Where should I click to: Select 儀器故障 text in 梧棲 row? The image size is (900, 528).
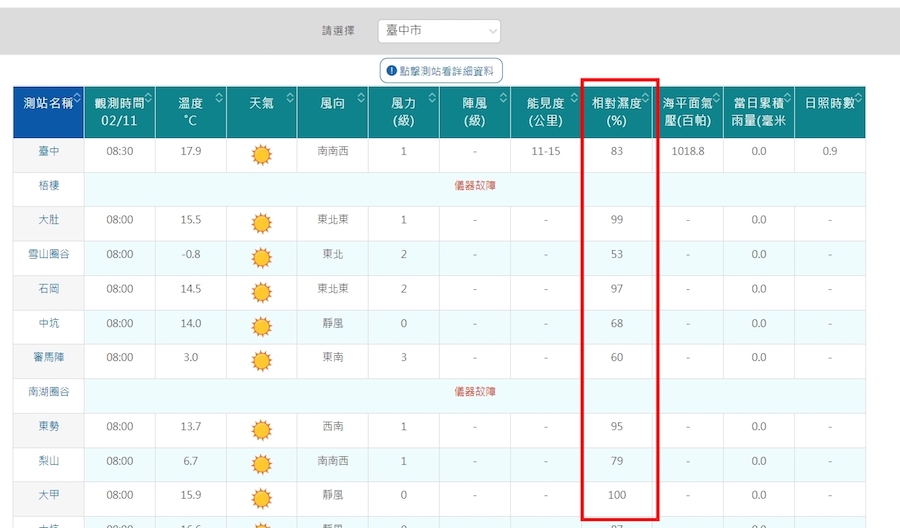[x=475, y=185]
